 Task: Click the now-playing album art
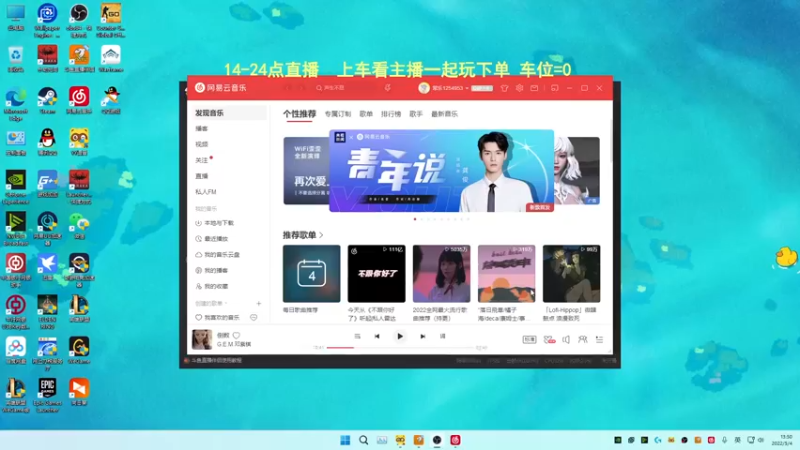click(x=202, y=339)
